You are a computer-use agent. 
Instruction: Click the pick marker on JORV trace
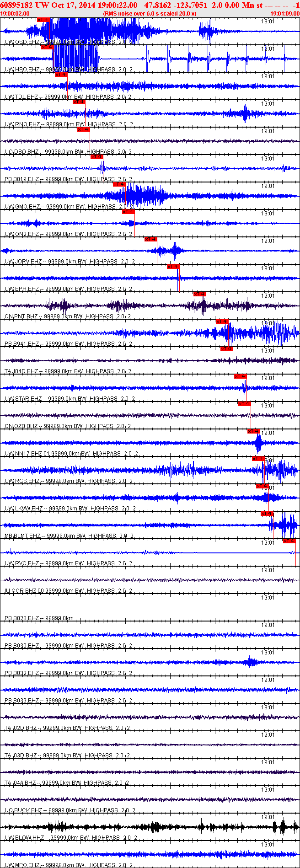[x=151, y=239]
